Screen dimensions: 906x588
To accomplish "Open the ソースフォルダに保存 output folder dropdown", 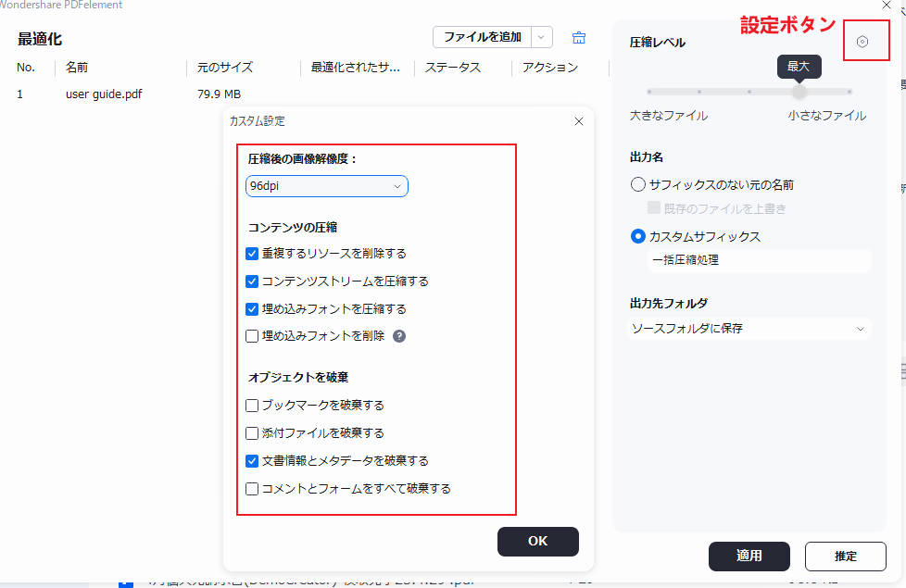I will click(749, 328).
